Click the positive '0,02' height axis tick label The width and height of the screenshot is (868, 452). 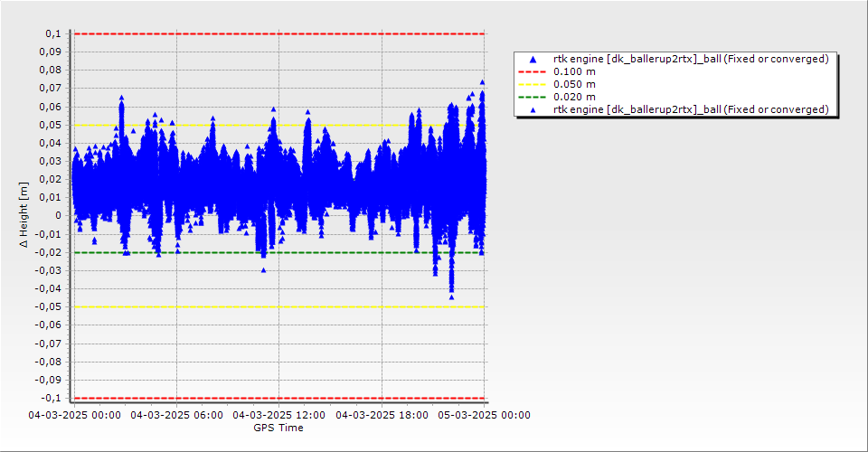click(x=51, y=179)
